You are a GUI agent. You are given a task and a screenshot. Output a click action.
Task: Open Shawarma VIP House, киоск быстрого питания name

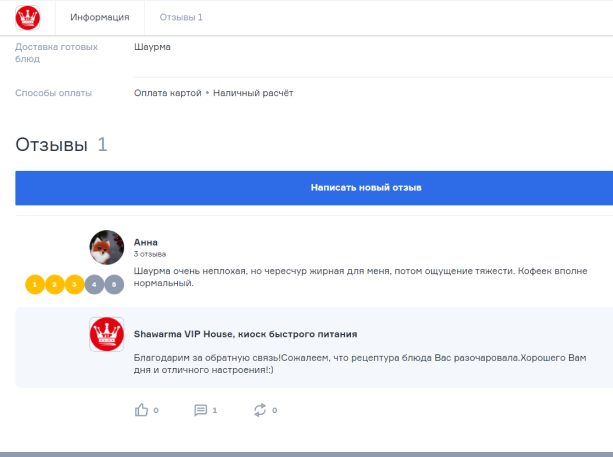(246, 334)
